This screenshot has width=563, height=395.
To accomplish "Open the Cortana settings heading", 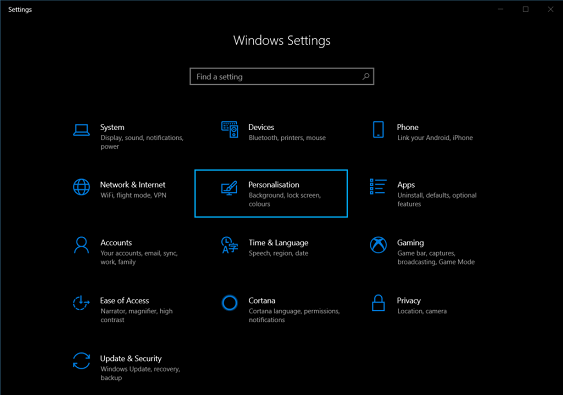I will [x=262, y=301].
